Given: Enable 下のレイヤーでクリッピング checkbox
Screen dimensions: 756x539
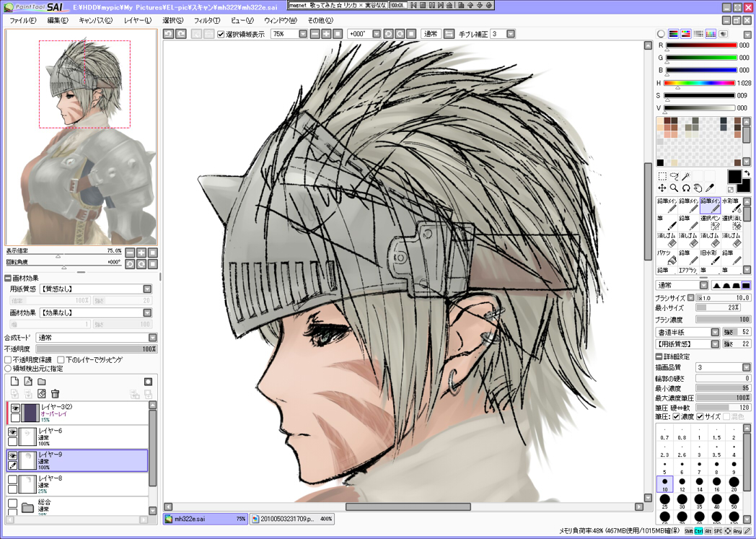Looking at the screenshot, I should (x=61, y=359).
